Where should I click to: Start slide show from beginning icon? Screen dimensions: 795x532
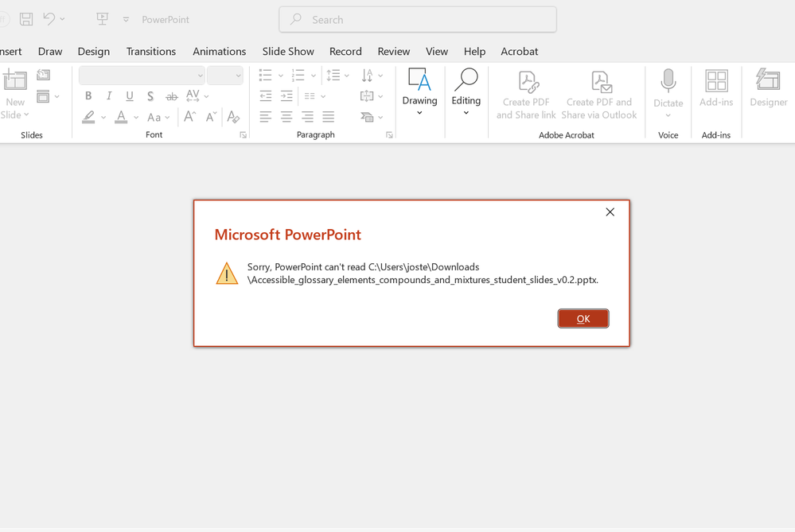point(103,19)
